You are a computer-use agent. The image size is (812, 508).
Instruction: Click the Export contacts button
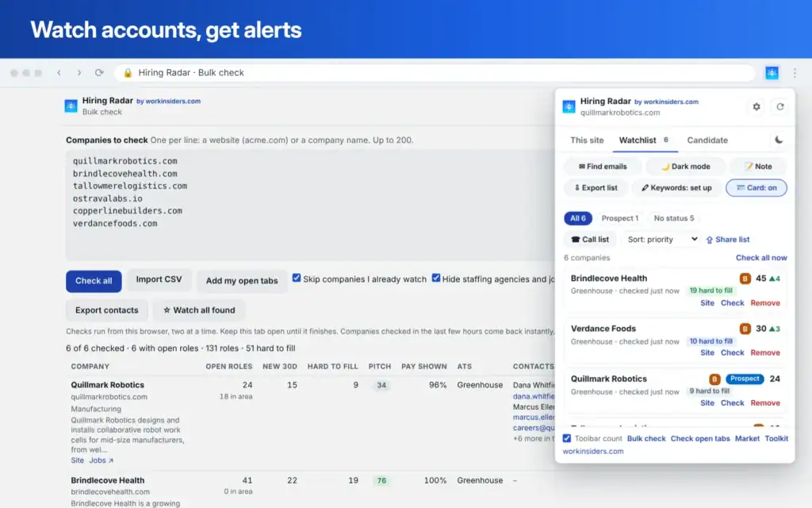pyautogui.click(x=107, y=310)
